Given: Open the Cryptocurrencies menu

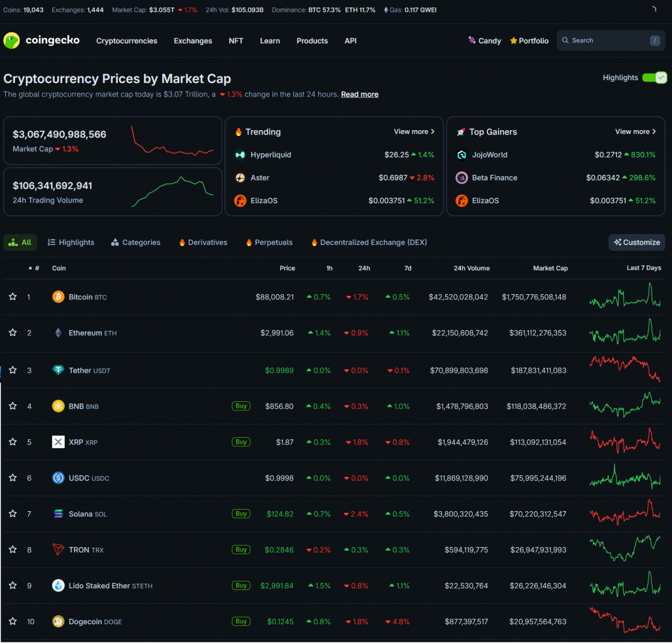Looking at the screenshot, I should 127,41.
